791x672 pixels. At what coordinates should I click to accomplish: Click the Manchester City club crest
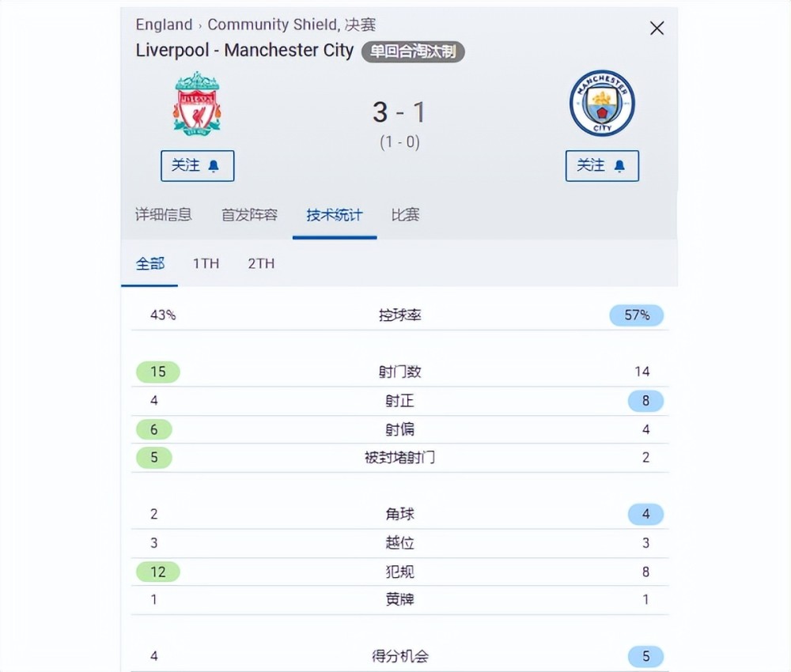[x=602, y=104]
